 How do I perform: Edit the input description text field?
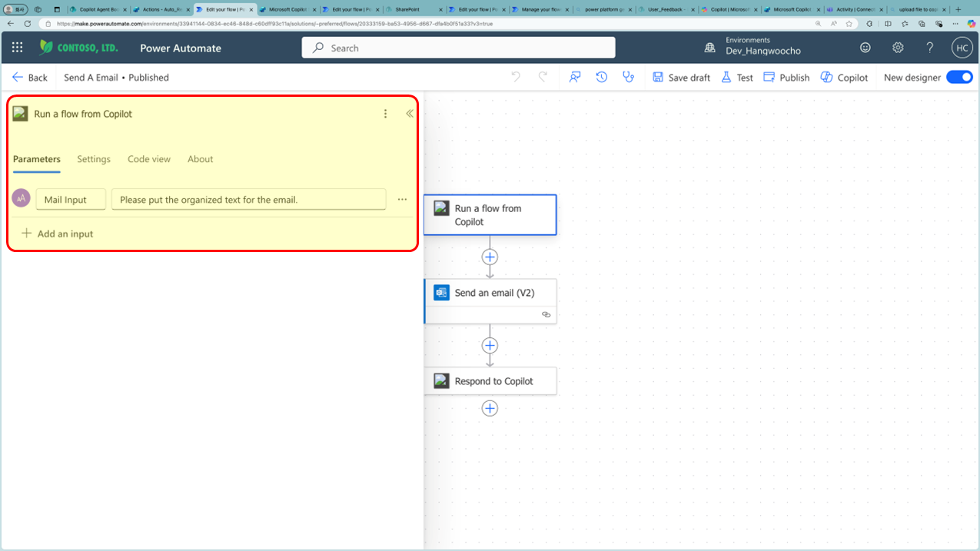248,200
